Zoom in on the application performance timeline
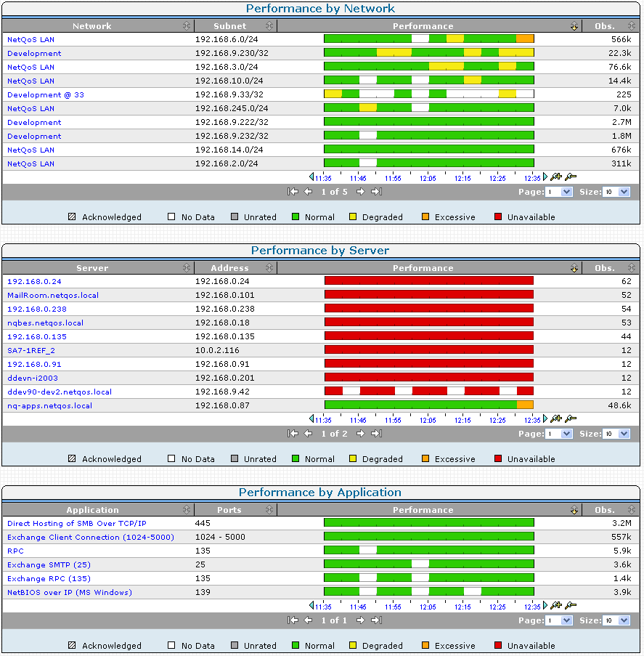 (x=555, y=605)
